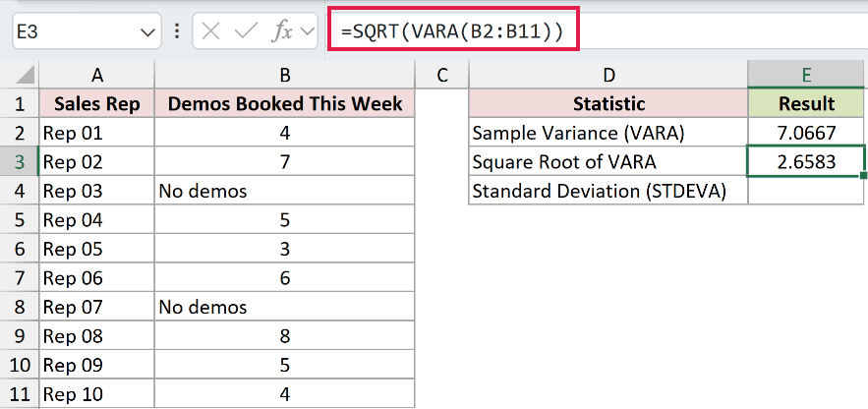Click formula bar with SQRT(VARA) formula

click(598, 32)
